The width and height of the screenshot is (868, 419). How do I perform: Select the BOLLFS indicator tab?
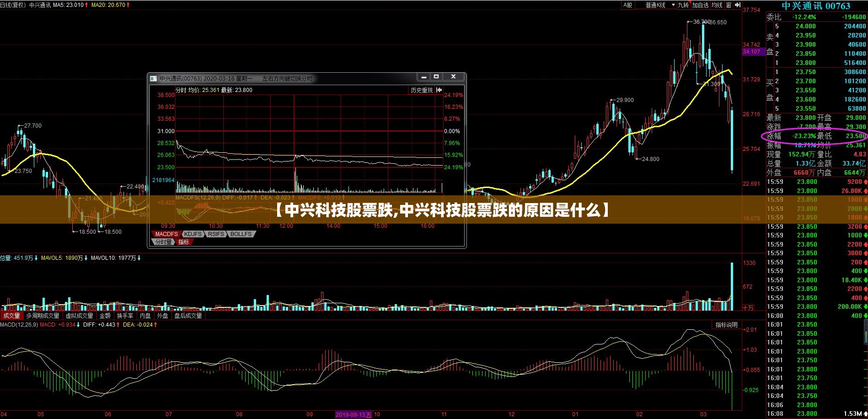(241, 234)
